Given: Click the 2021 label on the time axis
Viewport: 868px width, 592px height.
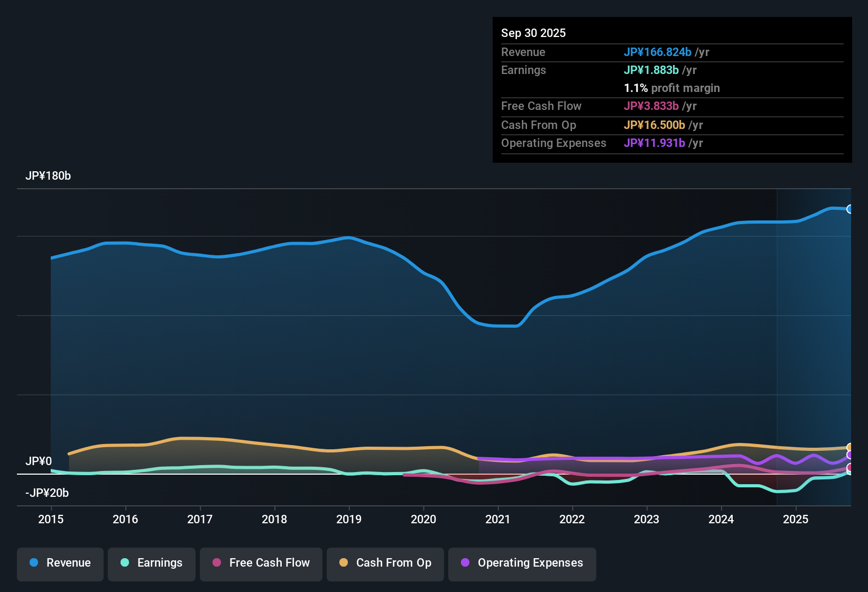Looking at the screenshot, I should coord(498,520).
